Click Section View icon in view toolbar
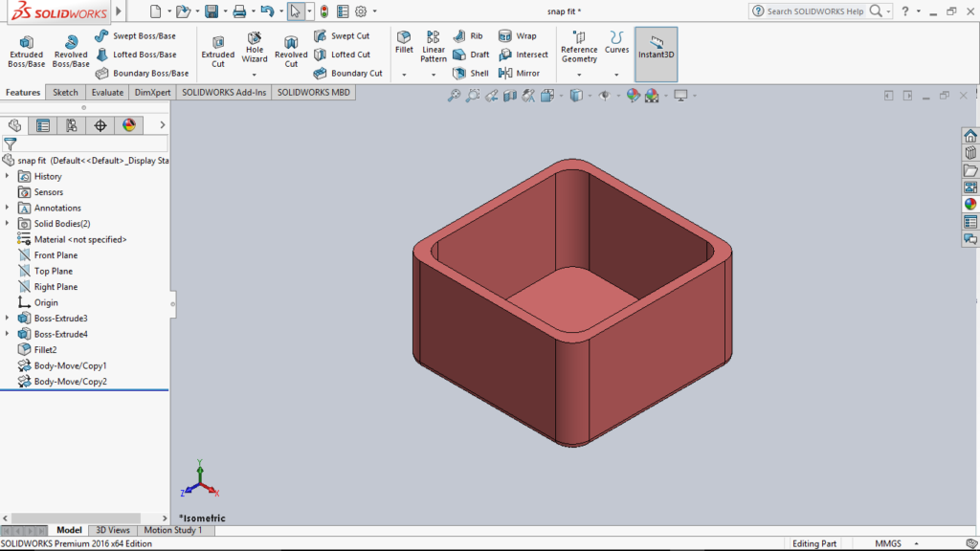Viewport: 980px width, 551px height. (510, 96)
